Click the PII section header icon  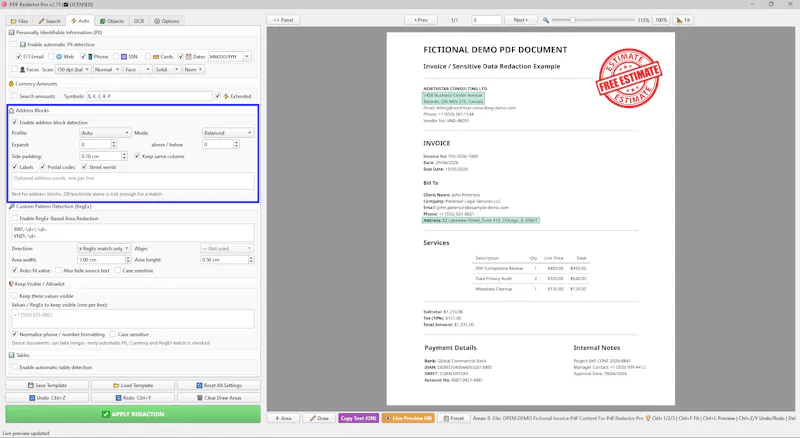click(12, 32)
